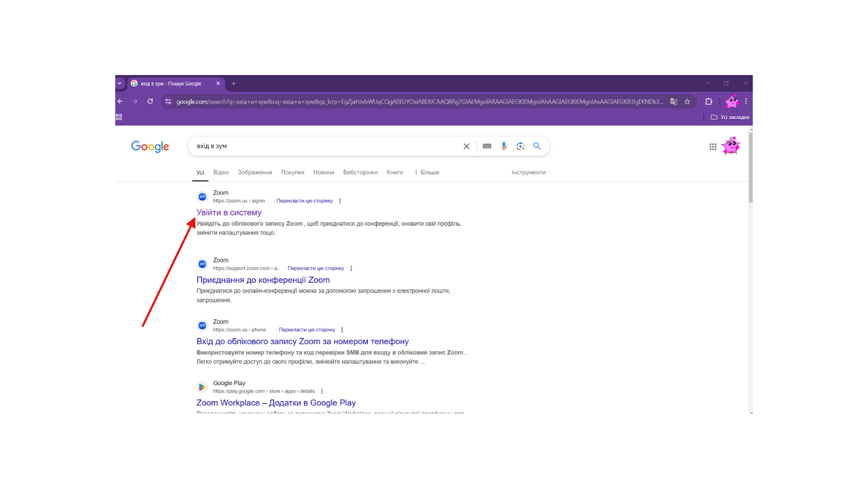Click the Google logo
868x488 pixels.
150,146
